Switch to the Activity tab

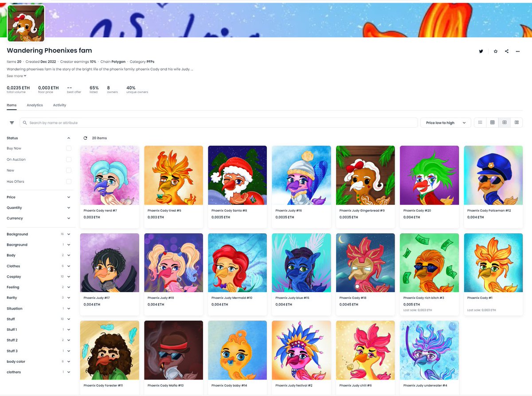[x=59, y=105]
